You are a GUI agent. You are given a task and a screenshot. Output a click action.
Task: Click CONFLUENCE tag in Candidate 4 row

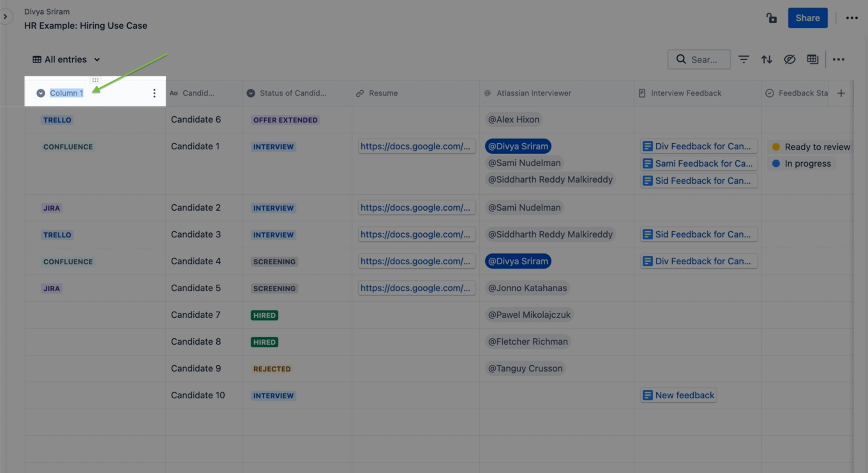click(x=68, y=262)
